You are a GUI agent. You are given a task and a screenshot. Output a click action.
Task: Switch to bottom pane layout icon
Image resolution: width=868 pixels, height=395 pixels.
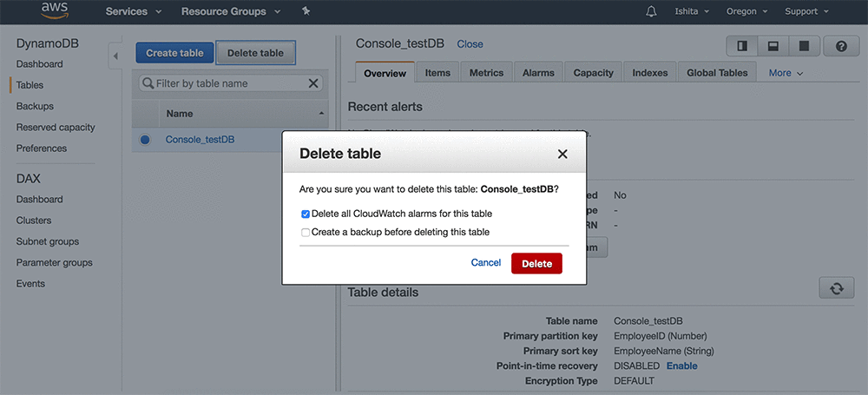point(773,47)
